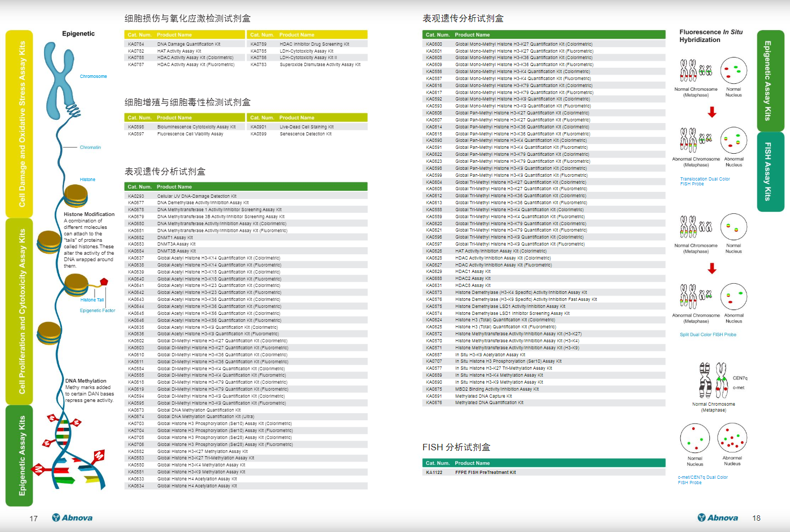The width and height of the screenshot is (790, 532).
Task: Open the Cell Damage and Oxidative Stress tab
Action: click(19, 124)
